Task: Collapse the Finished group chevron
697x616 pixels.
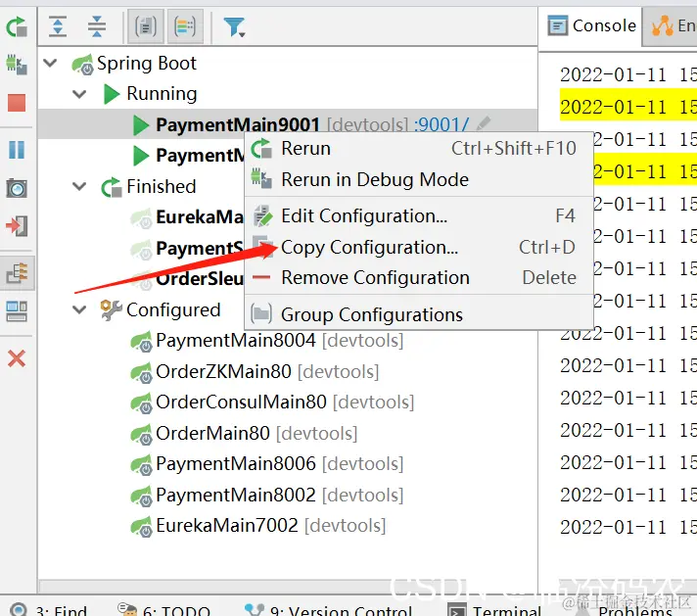Action: point(79,186)
